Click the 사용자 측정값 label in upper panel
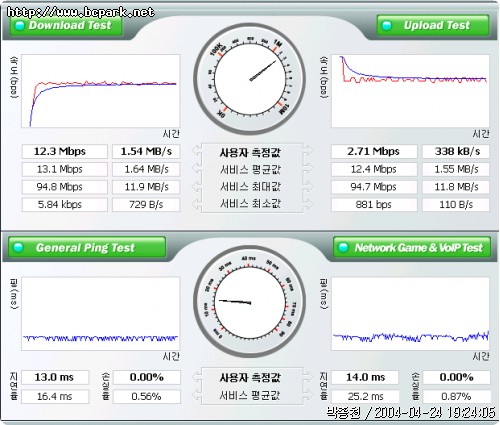The image size is (500, 425). (250, 153)
